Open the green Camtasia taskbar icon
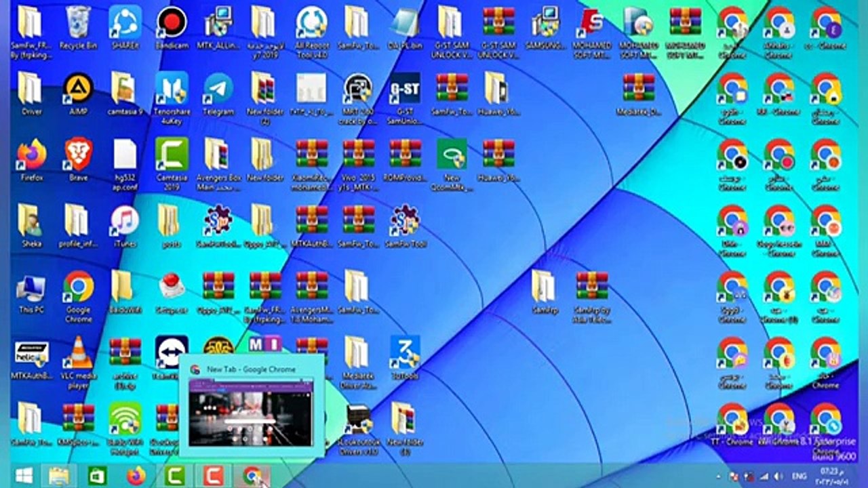Image resolution: width=868 pixels, height=488 pixels. click(x=175, y=476)
